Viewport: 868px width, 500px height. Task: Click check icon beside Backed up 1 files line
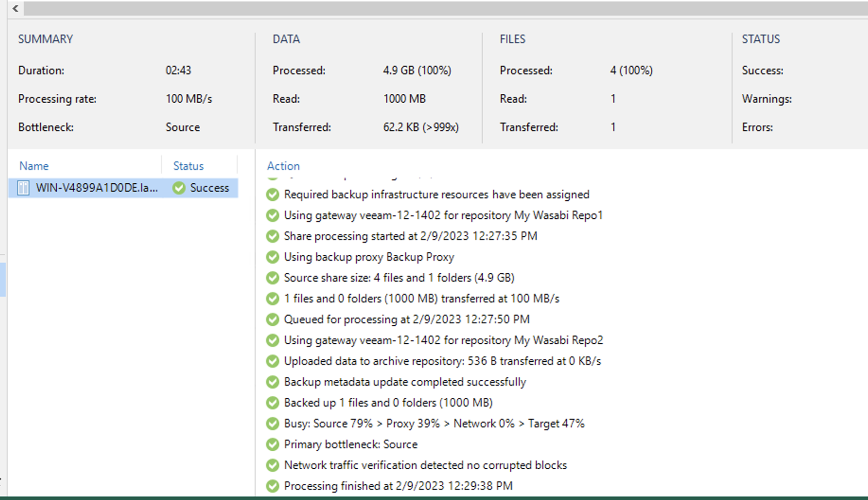point(273,403)
